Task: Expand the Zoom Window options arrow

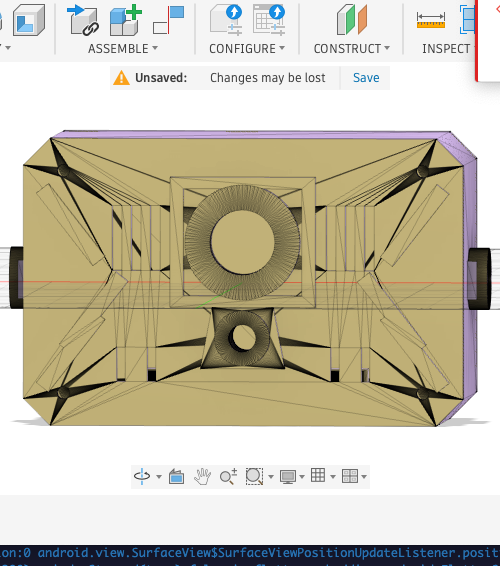Action: tap(271, 477)
